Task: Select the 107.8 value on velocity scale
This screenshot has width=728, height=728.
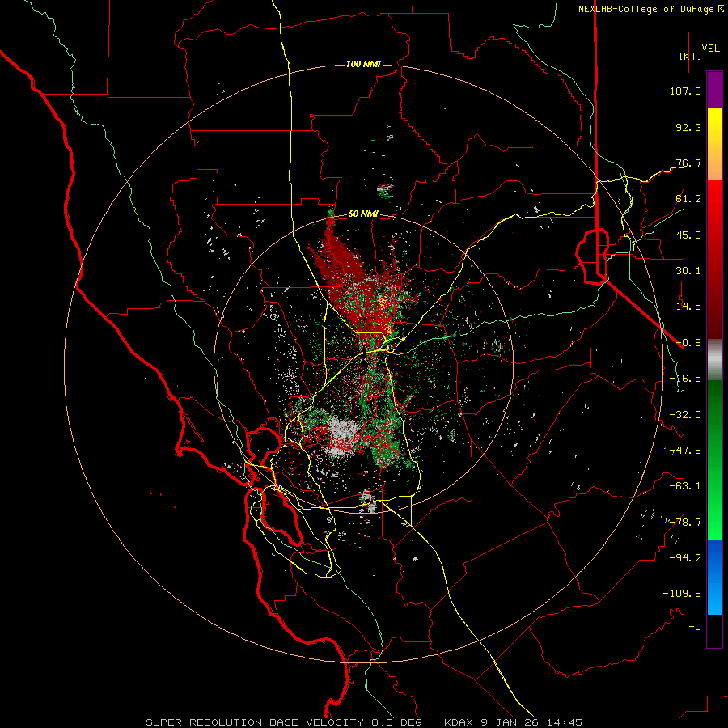Action: (x=685, y=91)
